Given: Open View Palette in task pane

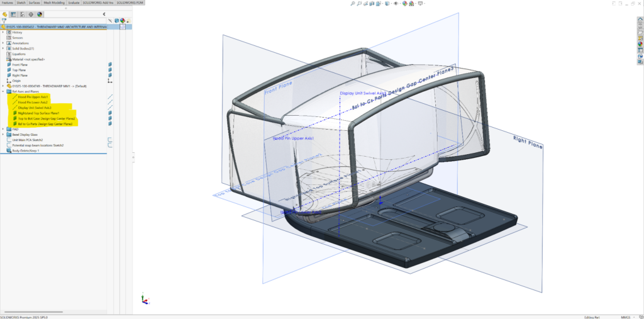Looking at the screenshot, I should click(640, 38).
